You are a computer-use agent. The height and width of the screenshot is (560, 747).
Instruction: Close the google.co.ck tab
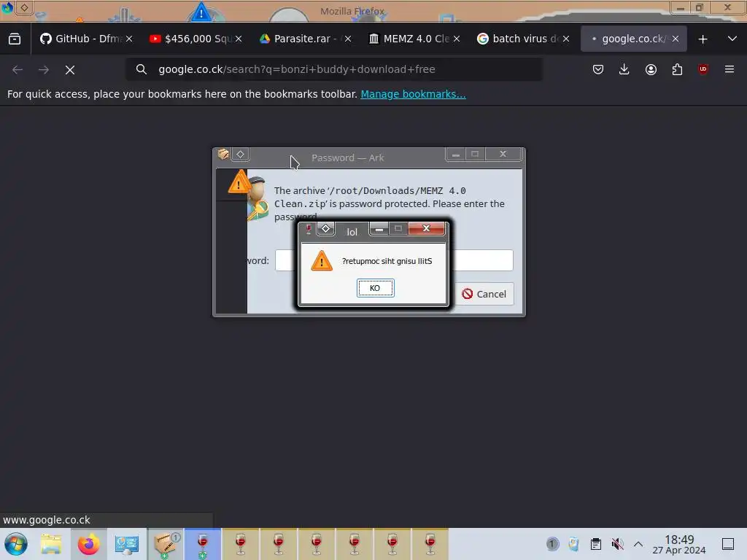tap(676, 39)
